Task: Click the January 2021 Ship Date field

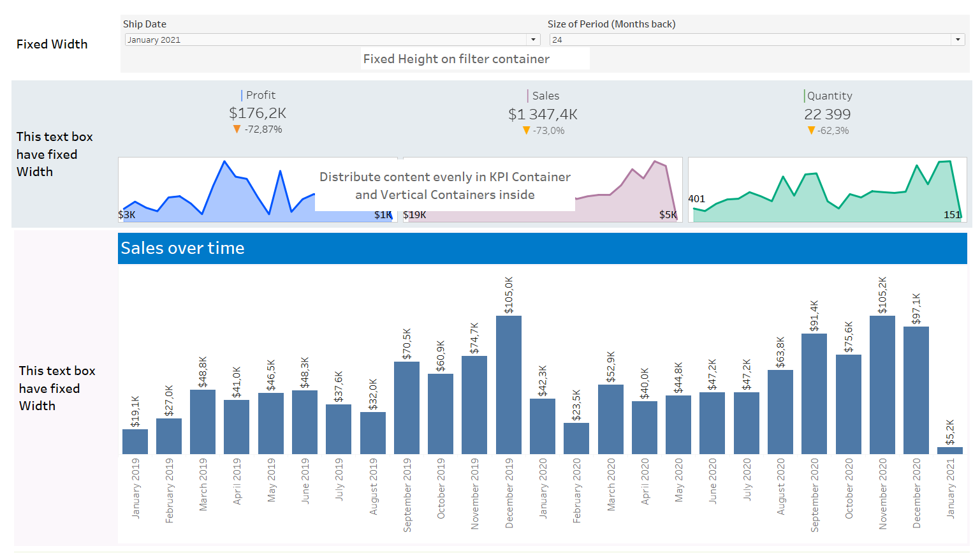Action: coord(325,40)
